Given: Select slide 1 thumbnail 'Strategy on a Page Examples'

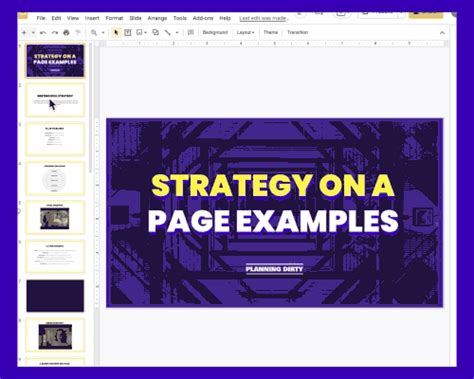Looking at the screenshot, I should coord(55,61).
